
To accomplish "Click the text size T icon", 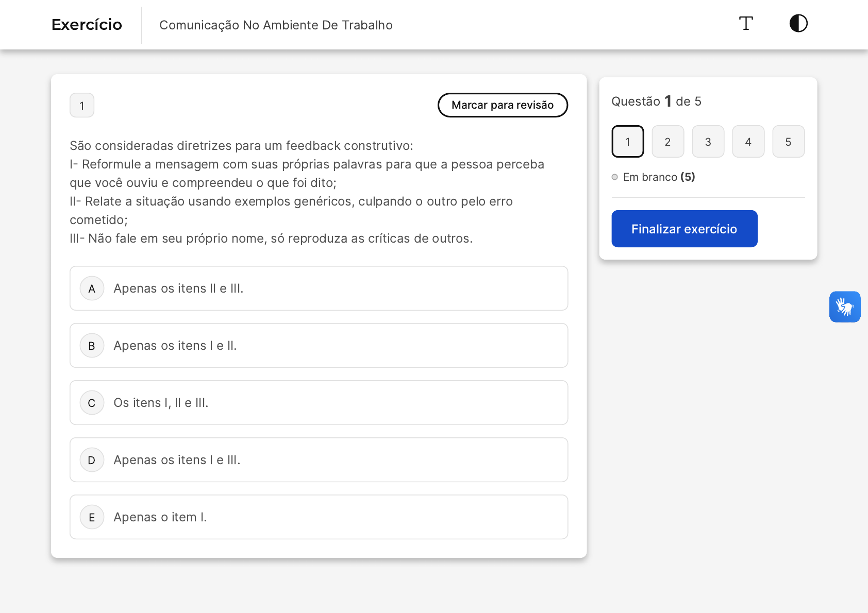I will (745, 24).
